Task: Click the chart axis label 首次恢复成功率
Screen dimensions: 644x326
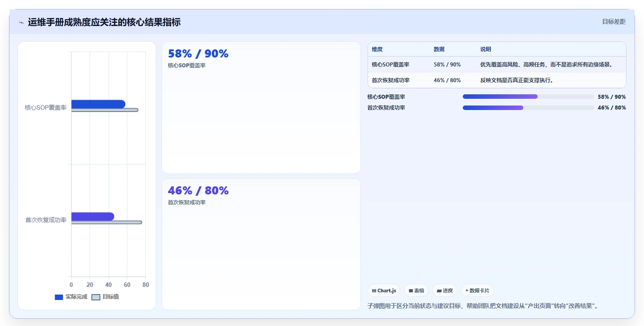Action: pos(46,220)
